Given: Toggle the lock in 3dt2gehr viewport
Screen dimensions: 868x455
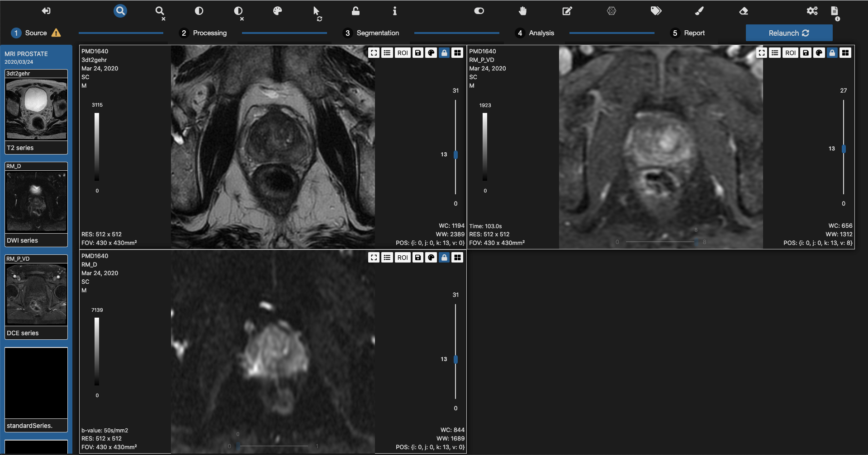Looking at the screenshot, I should click(444, 53).
